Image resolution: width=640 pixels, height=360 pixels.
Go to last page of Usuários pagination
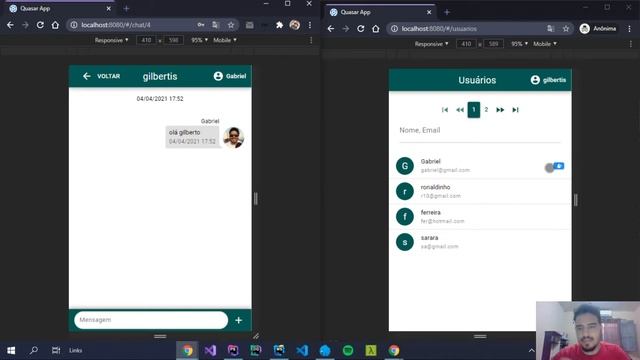(x=515, y=110)
